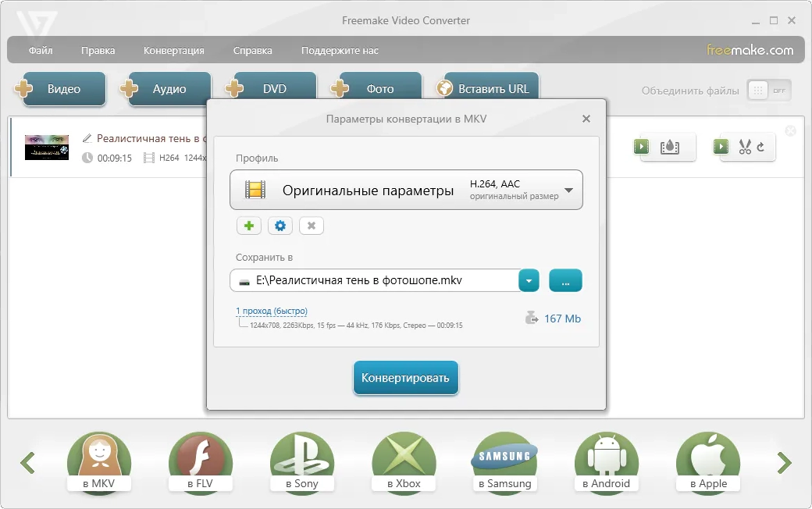Choose the в Android output format

click(607, 464)
